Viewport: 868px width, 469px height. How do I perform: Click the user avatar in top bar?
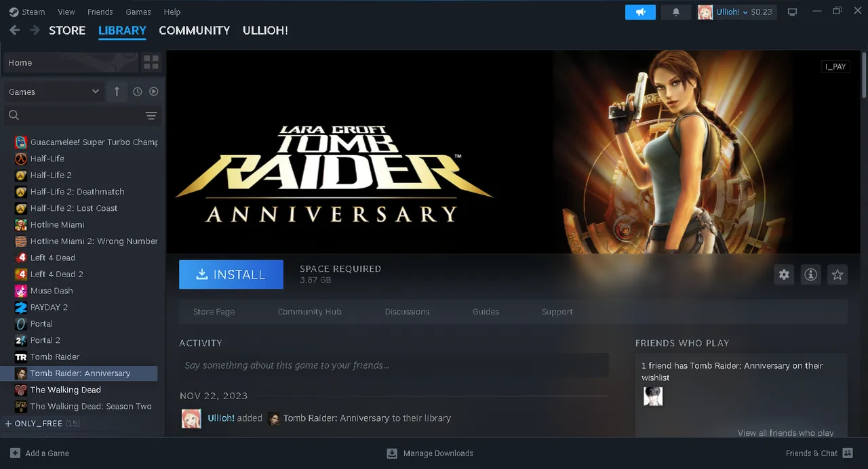705,12
